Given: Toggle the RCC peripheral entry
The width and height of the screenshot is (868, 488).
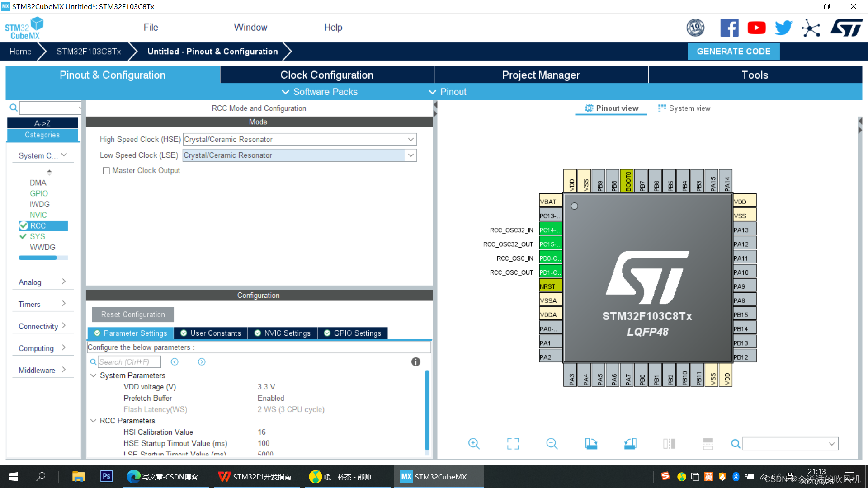Looking at the screenshot, I should pyautogui.click(x=38, y=226).
